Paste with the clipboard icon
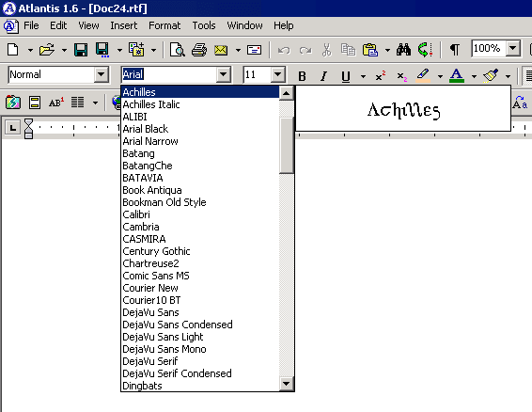 (x=370, y=50)
